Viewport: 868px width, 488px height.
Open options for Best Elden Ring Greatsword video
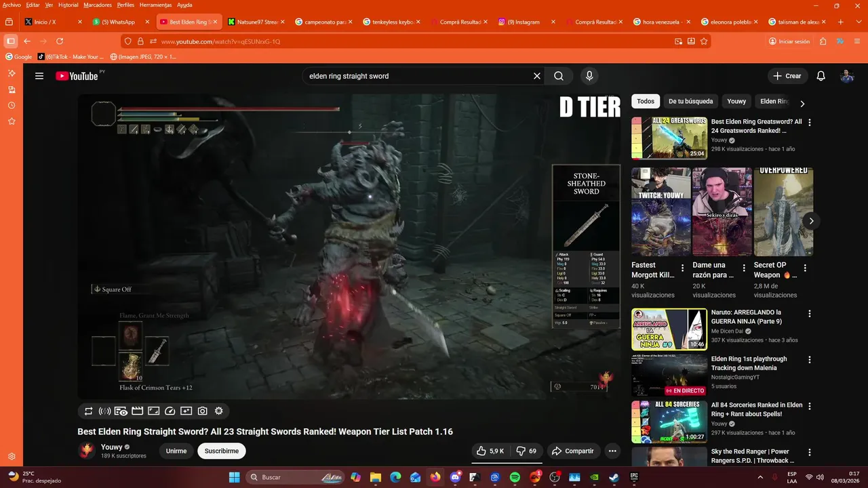809,123
